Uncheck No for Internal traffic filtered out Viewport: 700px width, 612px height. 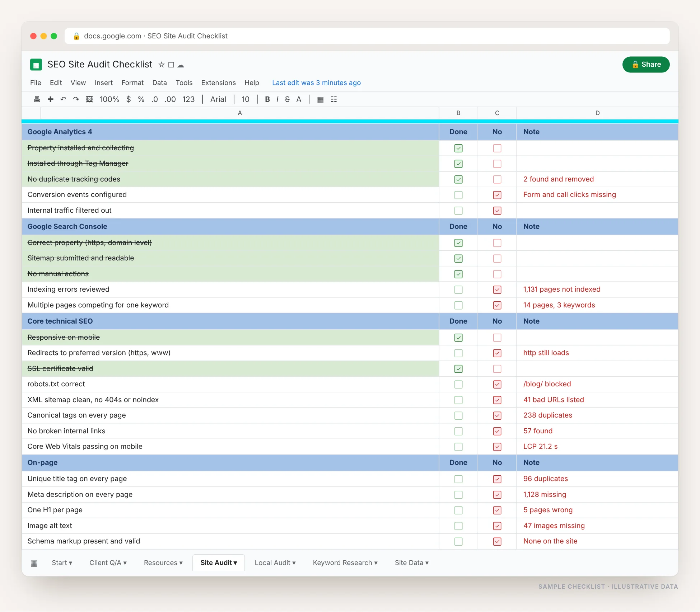coord(497,211)
